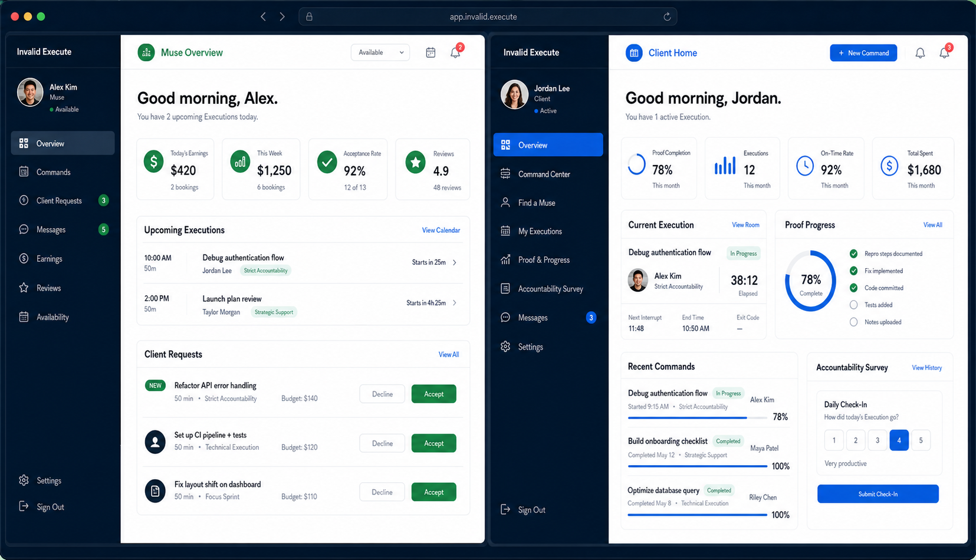Click Alex Kim's profile photo in Muse sidebar
This screenshot has height=560, width=976.
pyautogui.click(x=30, y=93)
